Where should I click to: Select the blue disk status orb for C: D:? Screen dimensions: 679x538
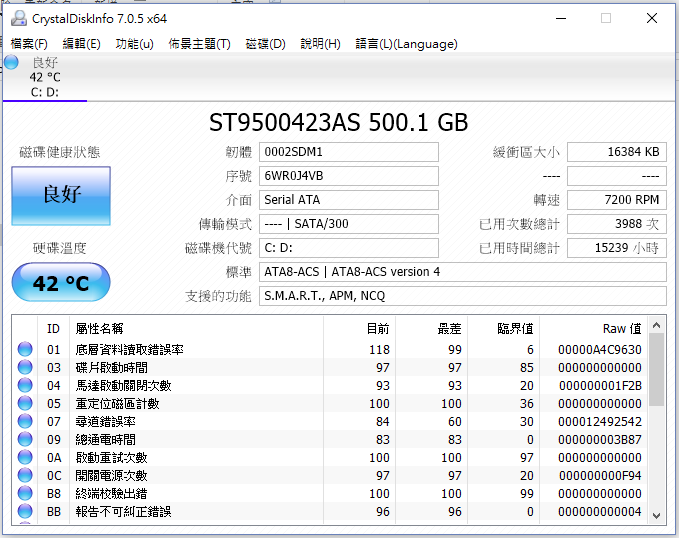[12, 62]
